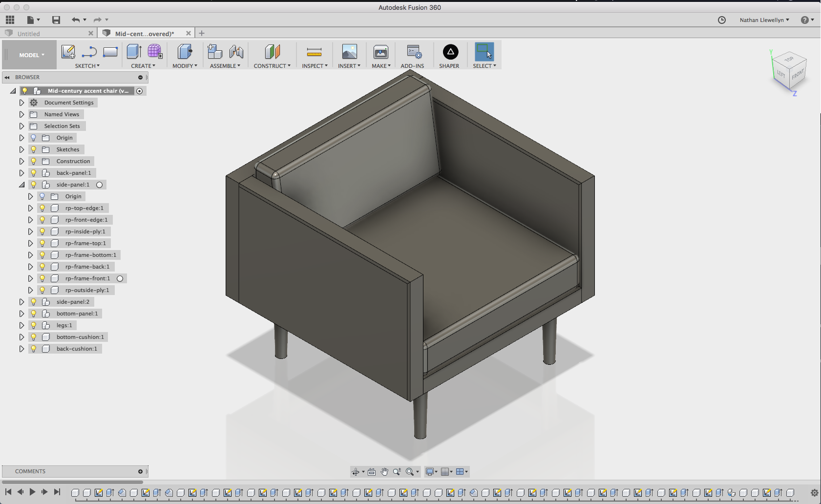The image size is (821, 504).
Task: Click the FRONT face of ViewCube
Action: (x=798, y=75)
